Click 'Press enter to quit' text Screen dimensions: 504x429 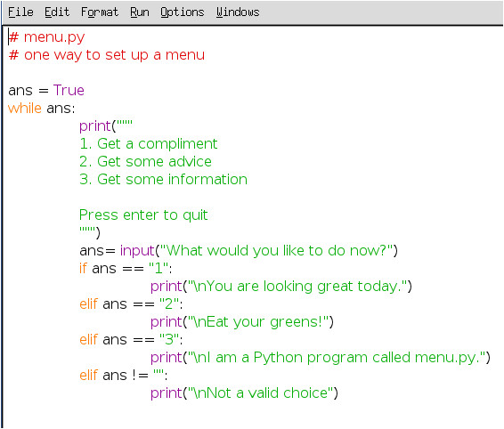143,215
